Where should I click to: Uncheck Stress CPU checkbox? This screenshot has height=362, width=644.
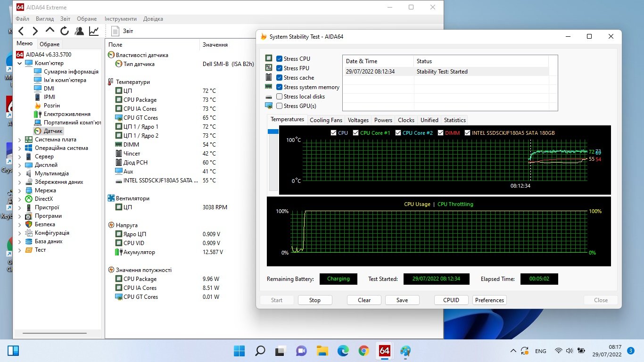280,59
